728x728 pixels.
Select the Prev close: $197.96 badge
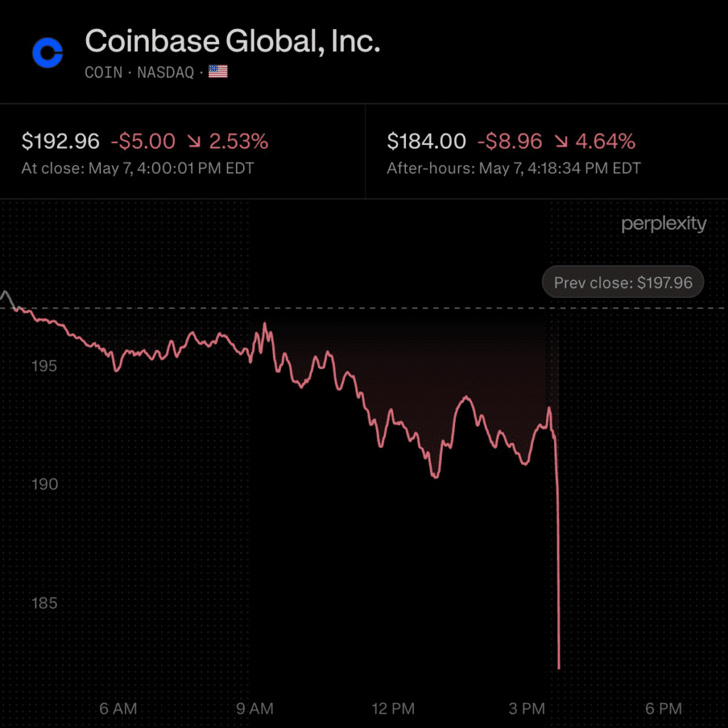click(623, 282)
